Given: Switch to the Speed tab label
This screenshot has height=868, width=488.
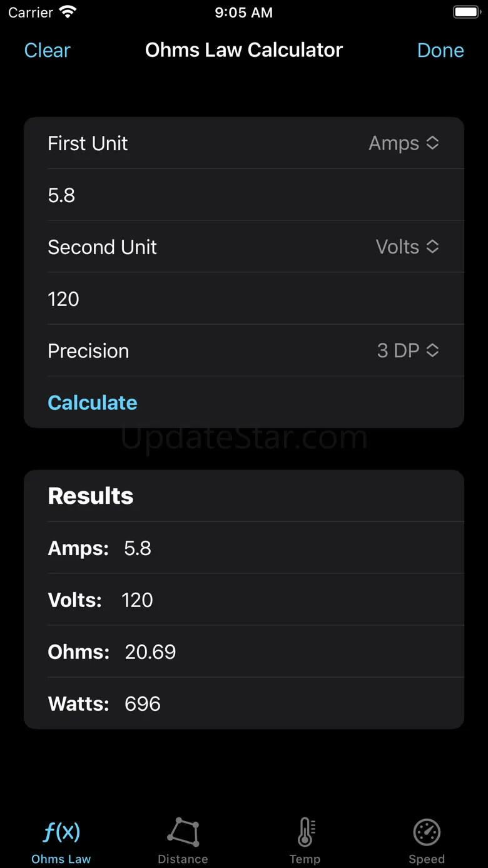Looking at the screenshot, I should (427, 859).
